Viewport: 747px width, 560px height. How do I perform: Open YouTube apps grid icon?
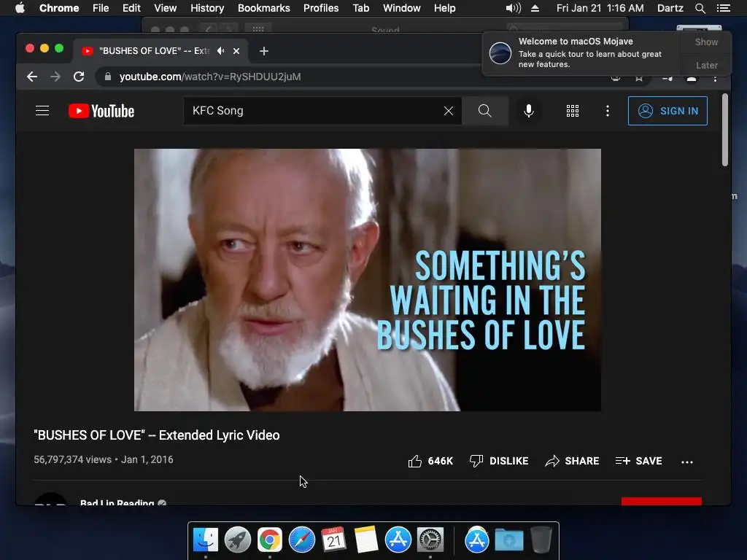(x=573, y=111)
